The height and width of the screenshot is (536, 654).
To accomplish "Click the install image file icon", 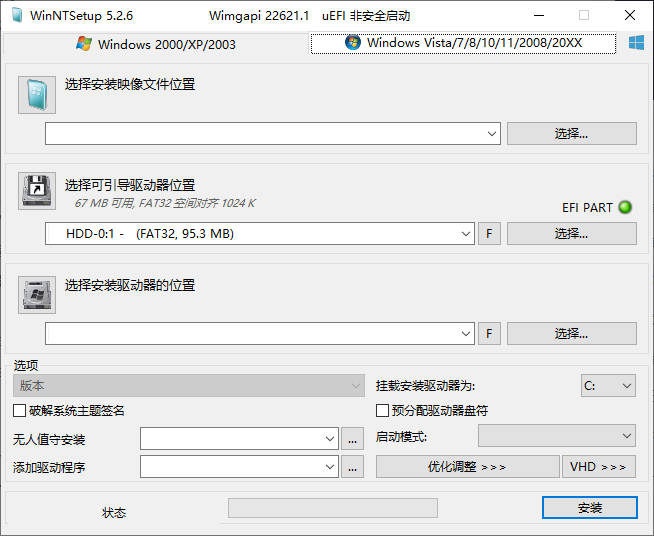I will point(37,95).
